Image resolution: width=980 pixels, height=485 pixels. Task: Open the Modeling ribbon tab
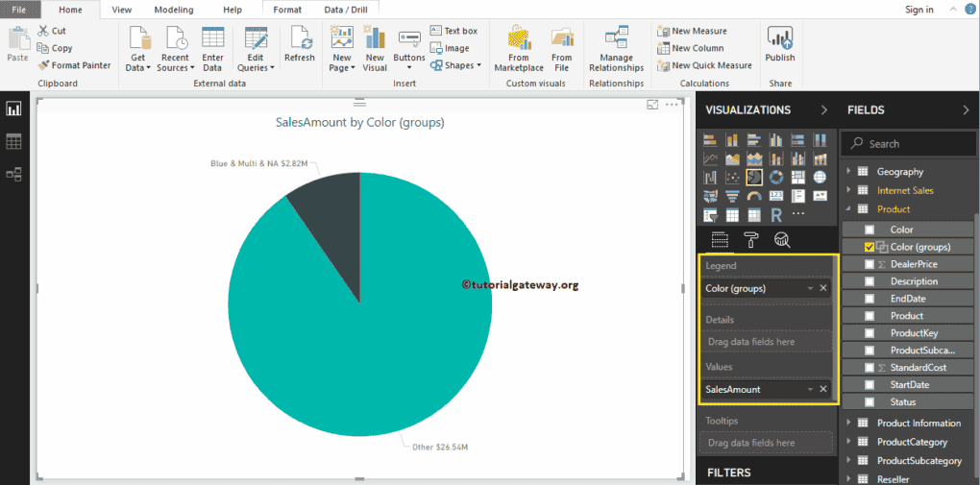point(173,10)
